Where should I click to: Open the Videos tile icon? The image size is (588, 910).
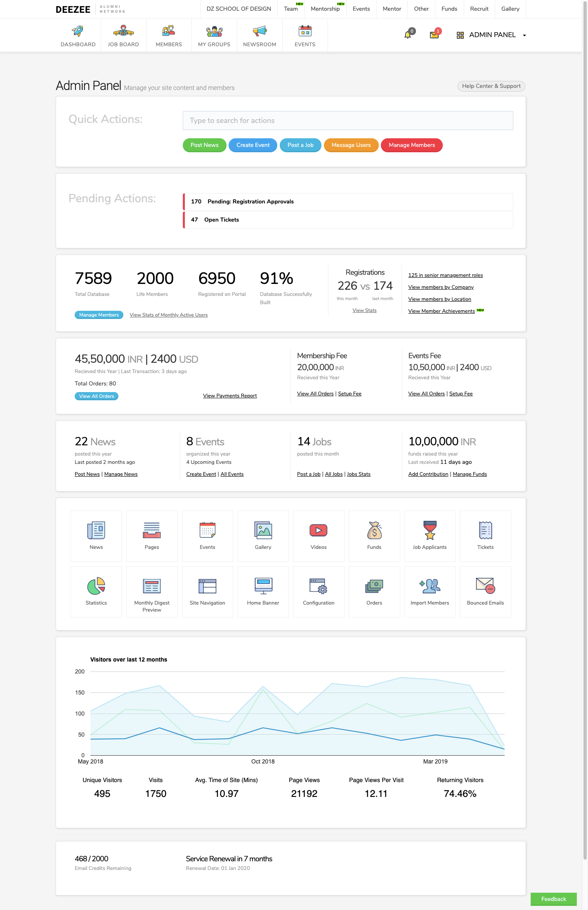[x=319, y=536]
